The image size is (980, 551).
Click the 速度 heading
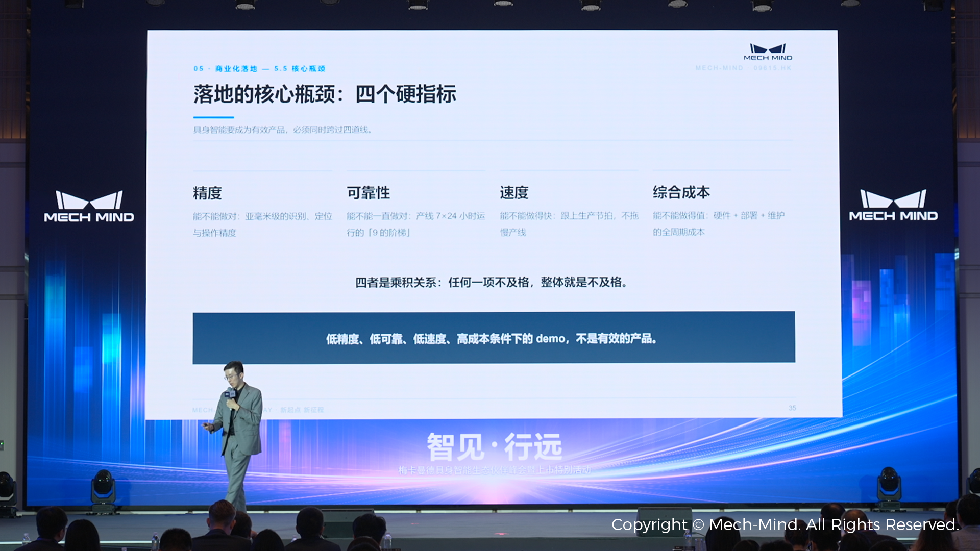click(514, 193)
